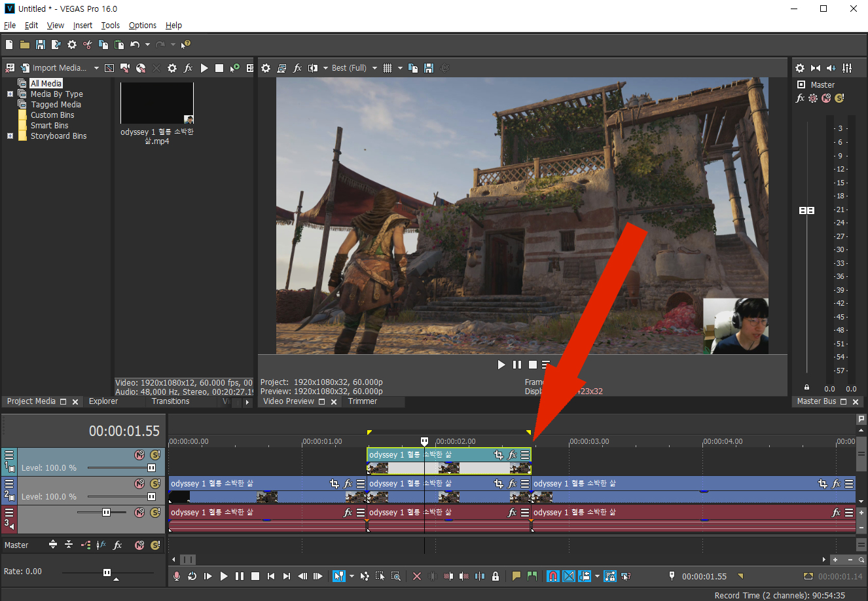Click audio track 3 volume slider handle
The image size is (868, 601).
[x=106, y=512]
